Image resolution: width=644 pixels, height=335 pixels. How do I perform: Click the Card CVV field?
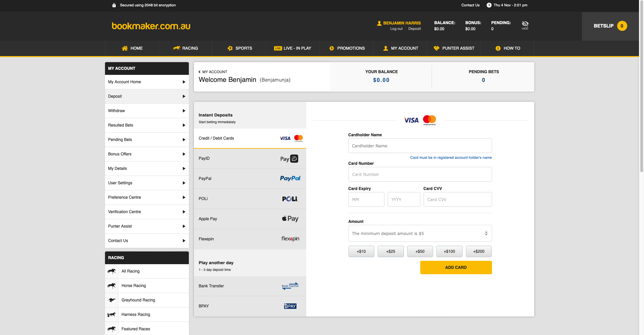(458, 199)
